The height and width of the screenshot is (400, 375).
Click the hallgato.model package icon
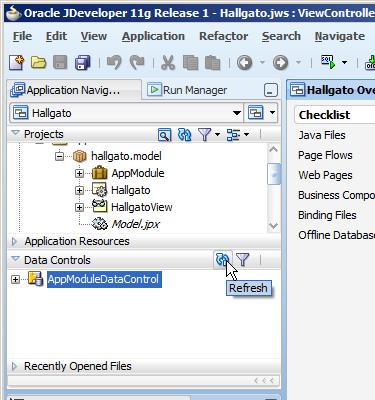(x=80, y=156)
